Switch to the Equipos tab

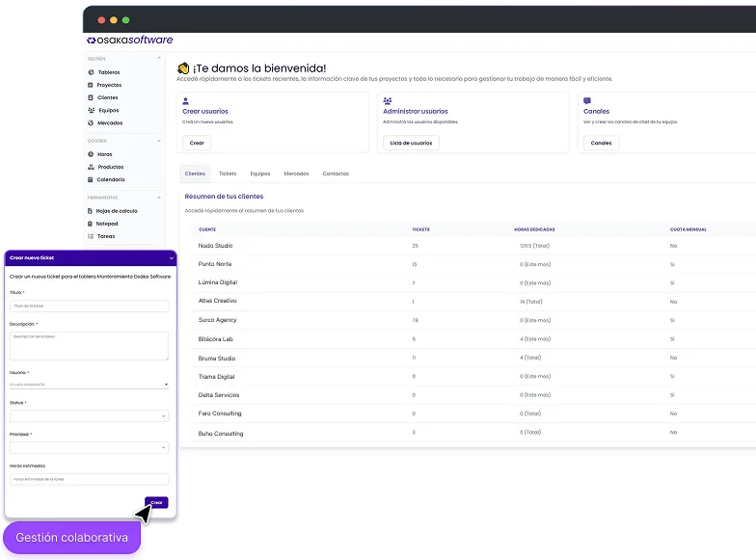260,173
